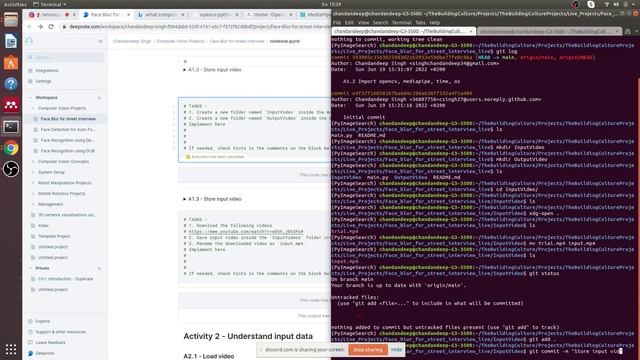Close the first terminal tab
This screenshot has height=360, width=640.
(471, 31)
